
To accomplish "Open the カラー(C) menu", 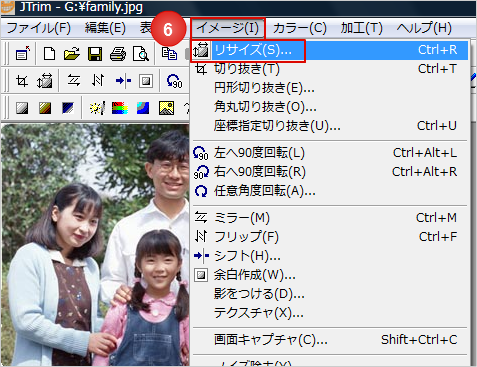I will [x=299, y=28].
